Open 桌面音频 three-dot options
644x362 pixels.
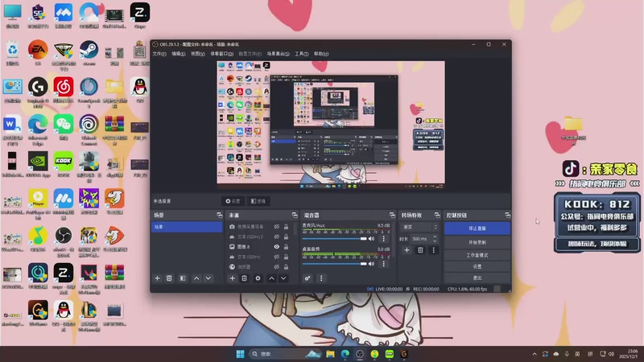point(384,264)
